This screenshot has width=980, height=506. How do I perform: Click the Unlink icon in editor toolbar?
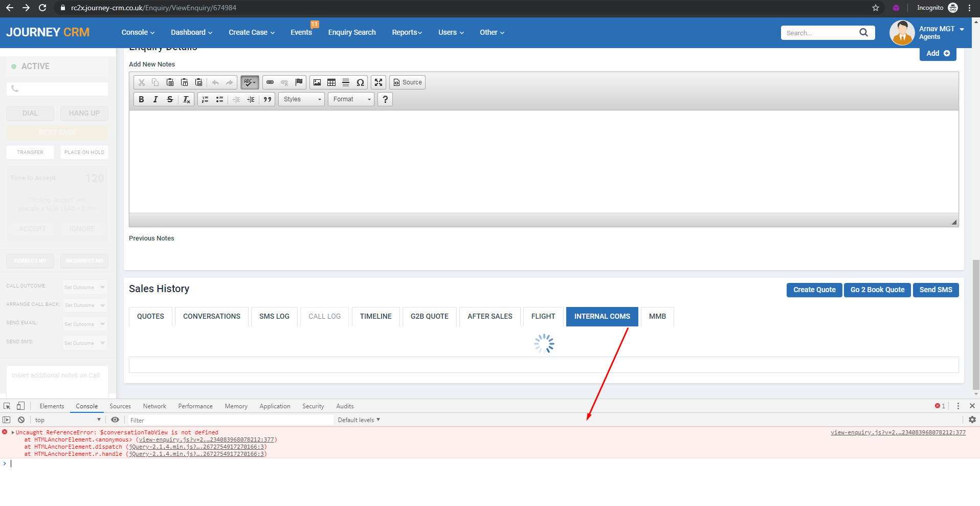point(284,82)
